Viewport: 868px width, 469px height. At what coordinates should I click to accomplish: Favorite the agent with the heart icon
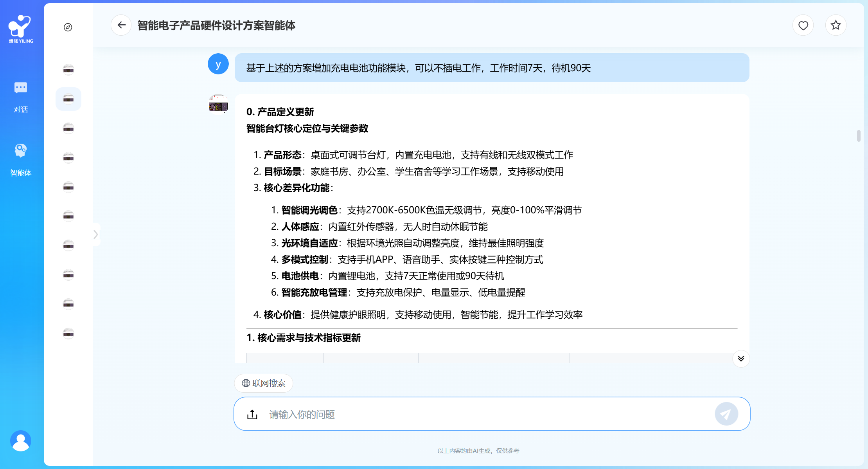click(803, 25)
